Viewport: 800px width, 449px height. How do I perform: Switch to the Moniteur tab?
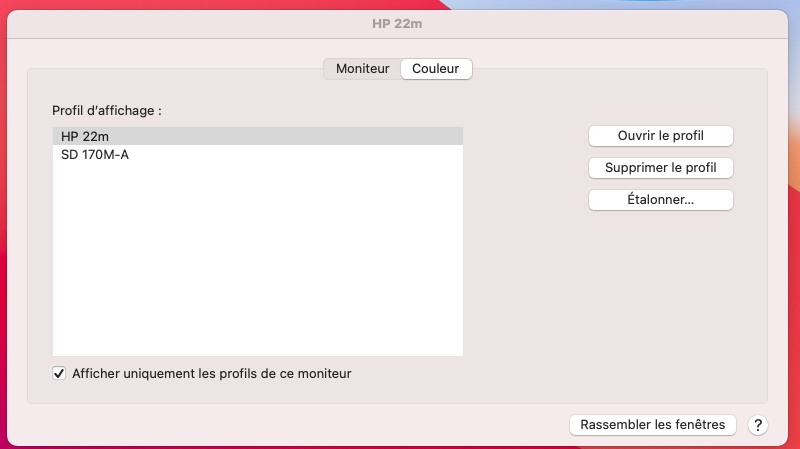click(x=362, y=69)
